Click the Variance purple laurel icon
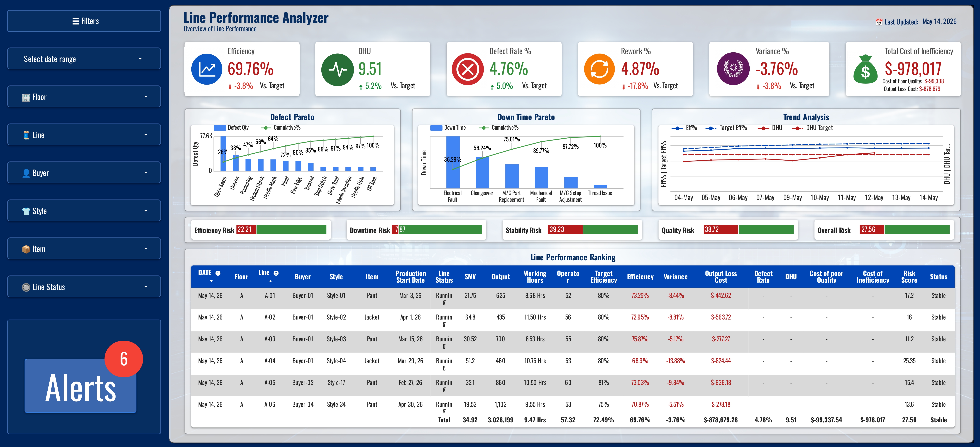The width and height of the screenshot is (980, 447). (733, 69)
